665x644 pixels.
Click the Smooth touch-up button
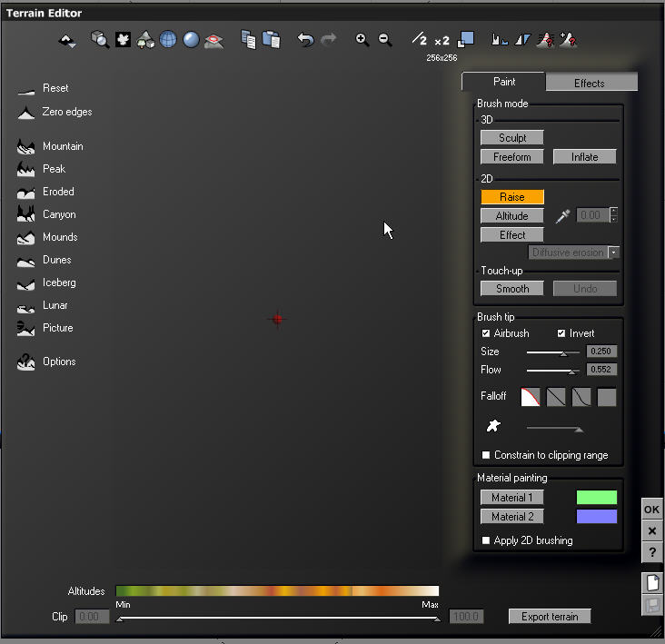(x=511, y=289)
